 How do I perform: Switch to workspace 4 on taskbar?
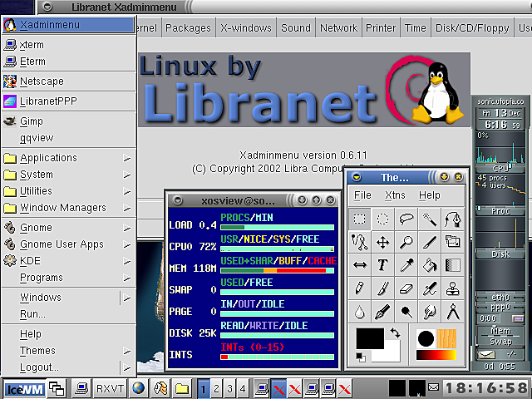[243, 388]
